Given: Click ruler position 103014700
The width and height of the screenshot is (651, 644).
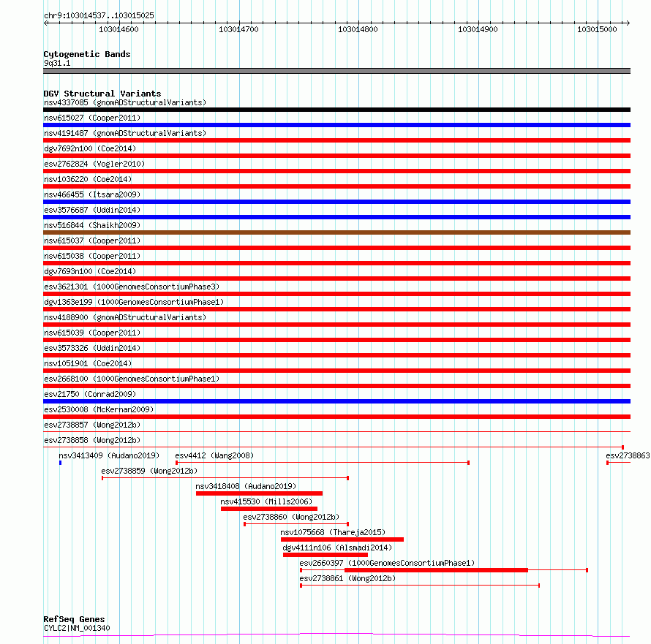Looking at the screenshot, I should click(x=238, y=29).
